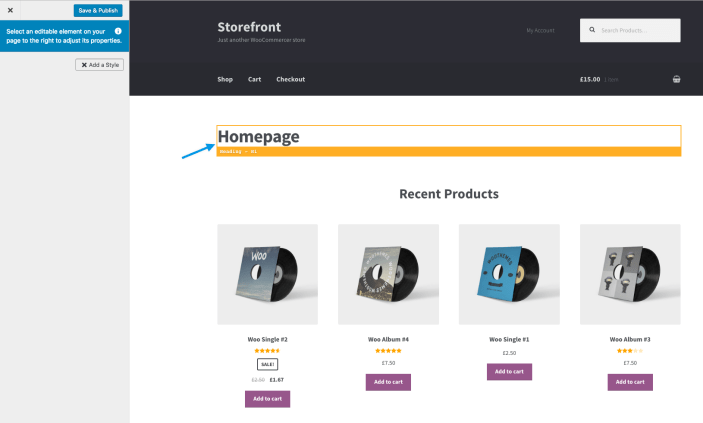Add Woo Single #2 to cart
The width and height of the screenshot is (703, 423).
(x=267, y=399)
